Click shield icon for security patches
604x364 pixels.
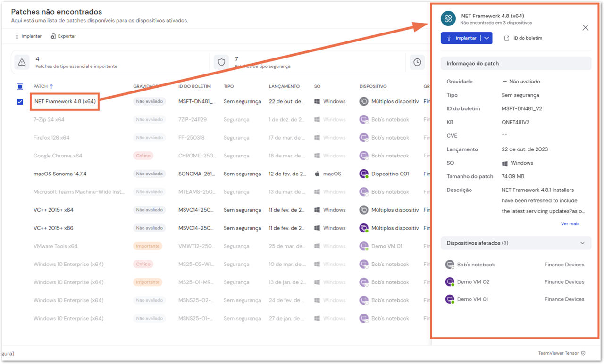(x=221, y=62)
